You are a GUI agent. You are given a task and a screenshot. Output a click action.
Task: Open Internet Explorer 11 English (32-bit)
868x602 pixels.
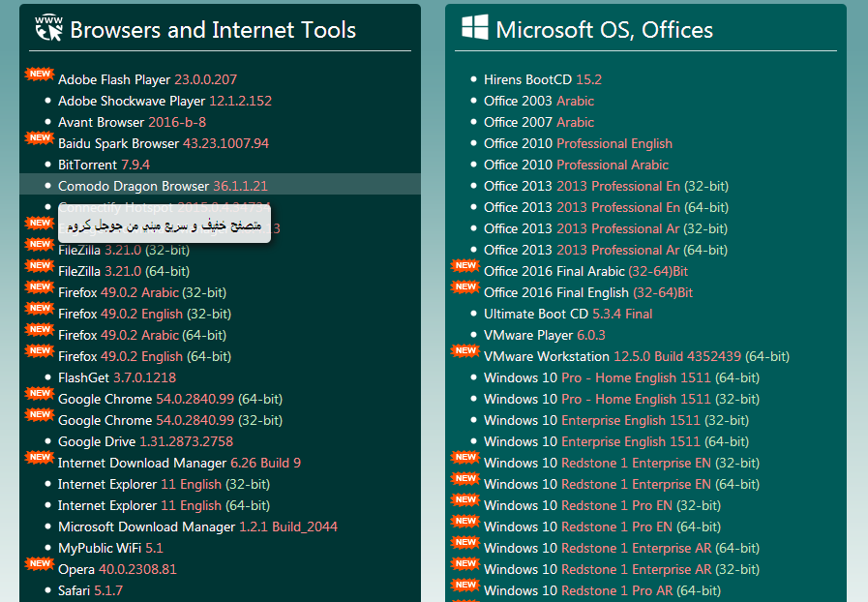(x=164, y=484)
